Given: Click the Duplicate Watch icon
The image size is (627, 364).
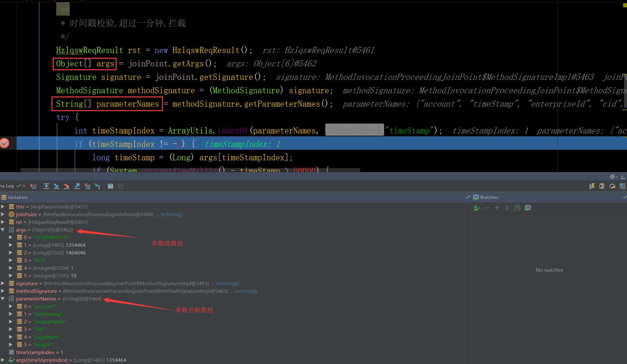Looking at the screenshot, I should (517, 208).
